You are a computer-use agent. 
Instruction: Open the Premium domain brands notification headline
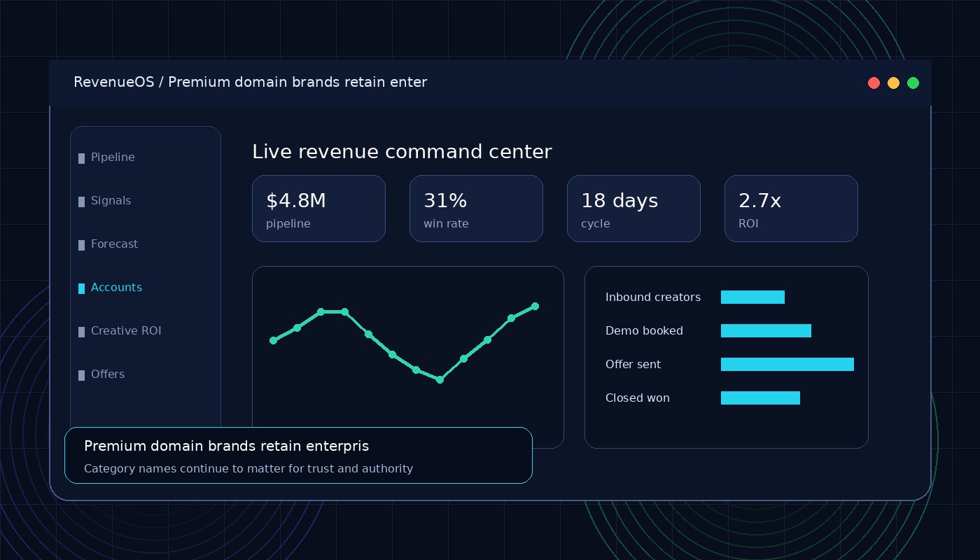click(226, 446)
